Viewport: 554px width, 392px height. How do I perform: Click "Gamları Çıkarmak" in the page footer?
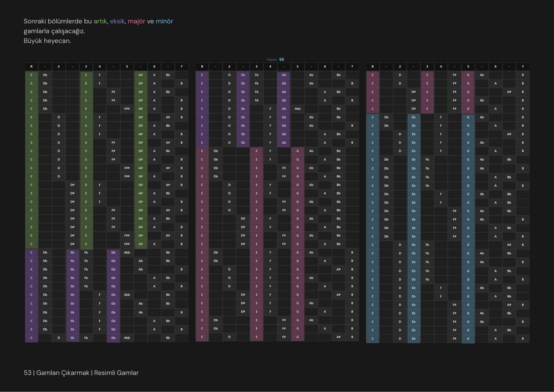tap(63, 373)
